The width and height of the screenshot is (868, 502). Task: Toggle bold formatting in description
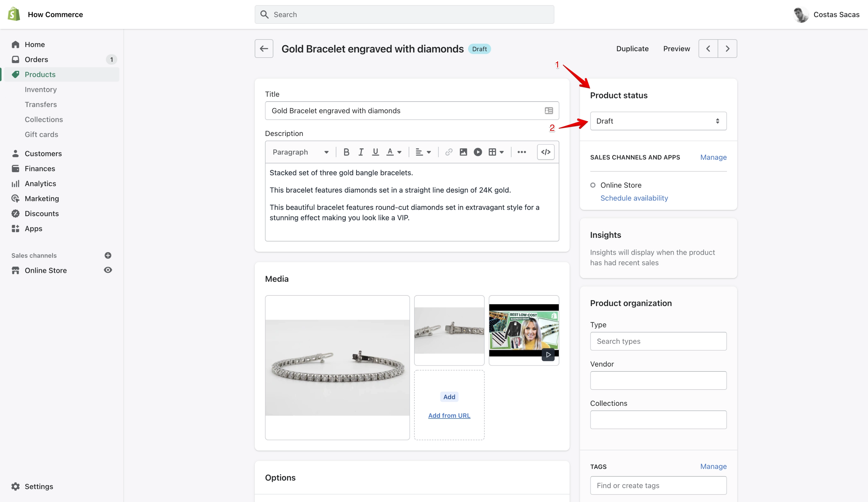pos(347,152)
